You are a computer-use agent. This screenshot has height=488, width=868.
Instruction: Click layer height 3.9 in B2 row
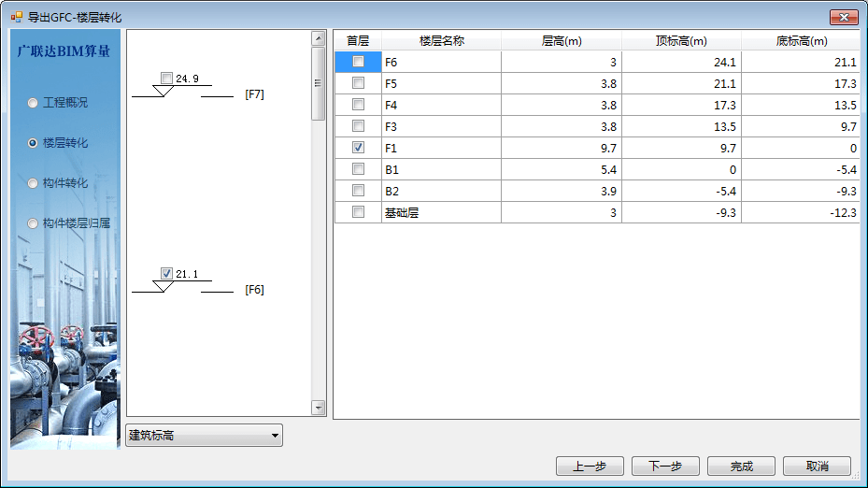coord(562,191)
